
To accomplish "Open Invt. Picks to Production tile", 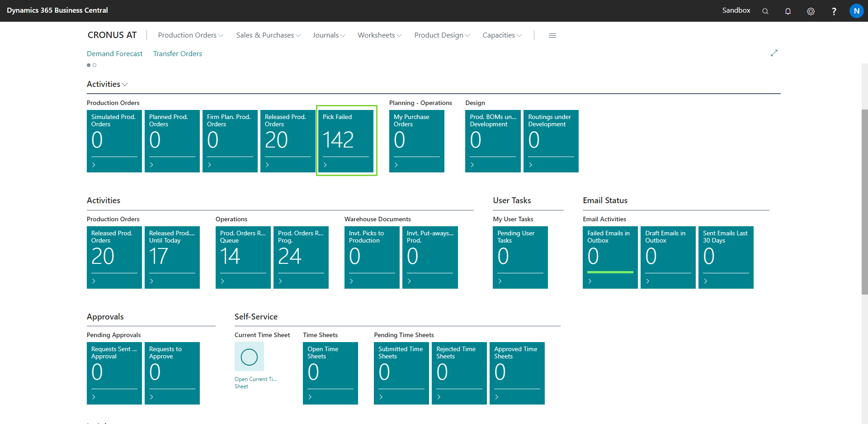I will click(x=372, y=257).
